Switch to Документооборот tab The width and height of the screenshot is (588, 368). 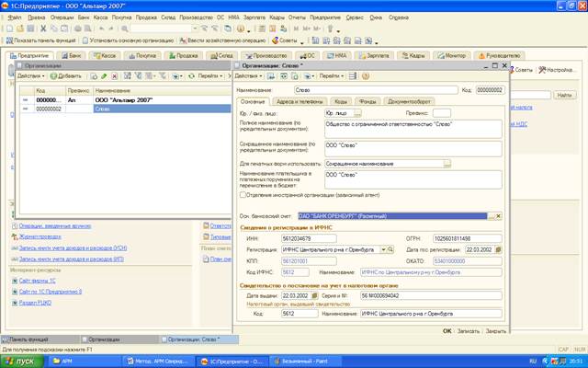click(410, 101)
